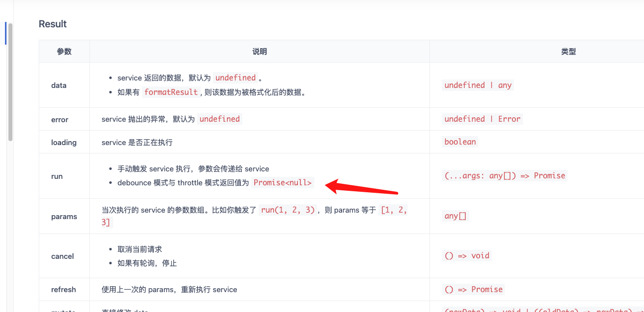This screenshot has width=644, height=312.
Task: Click "service 是否正在执行" description
Action: pos(137,142)
